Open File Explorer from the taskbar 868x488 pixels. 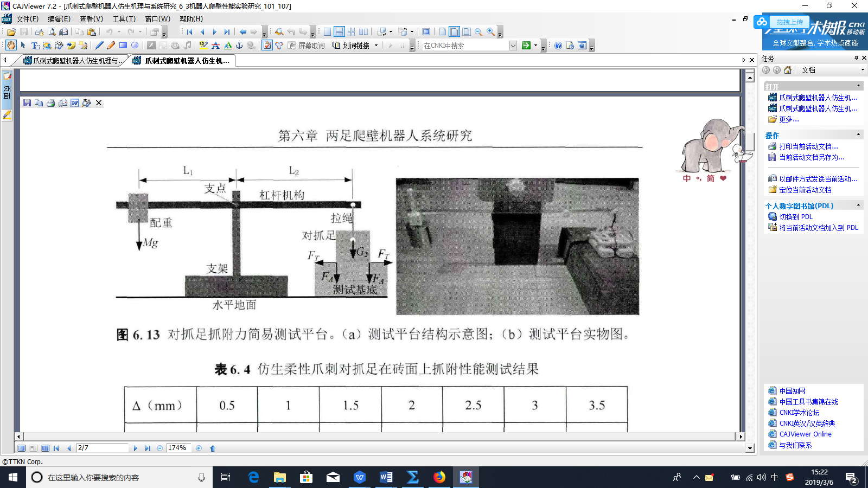(280, 477)
